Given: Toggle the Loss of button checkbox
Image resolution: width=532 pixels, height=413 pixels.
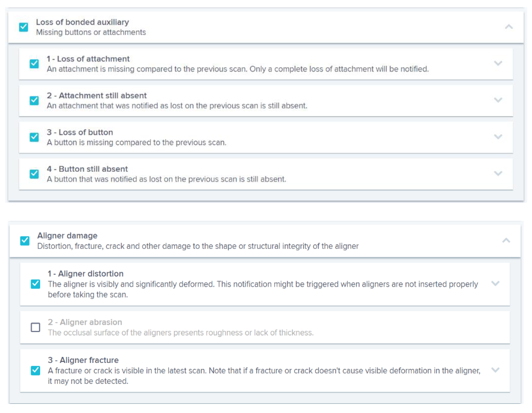Looking at the screenshot, I should click(34, 137).
